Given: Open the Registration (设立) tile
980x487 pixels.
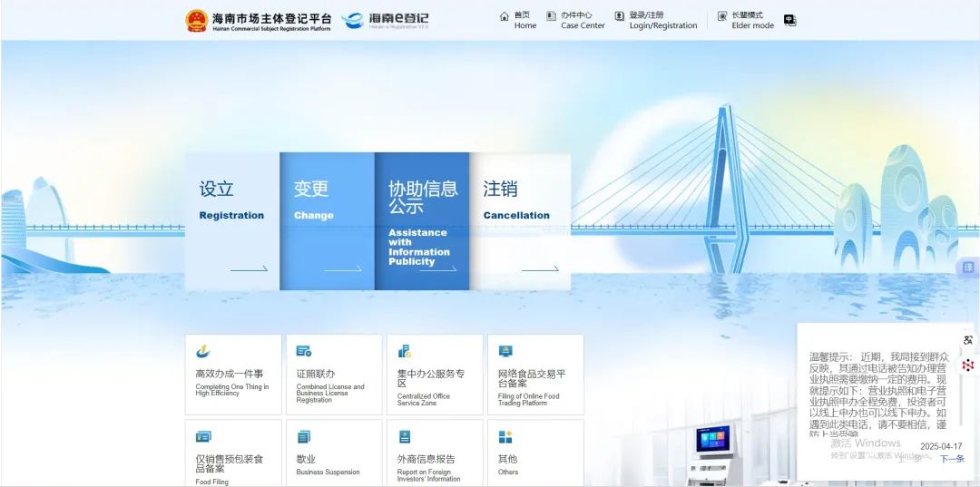Looking at the screenshot, I should (232, 220).
